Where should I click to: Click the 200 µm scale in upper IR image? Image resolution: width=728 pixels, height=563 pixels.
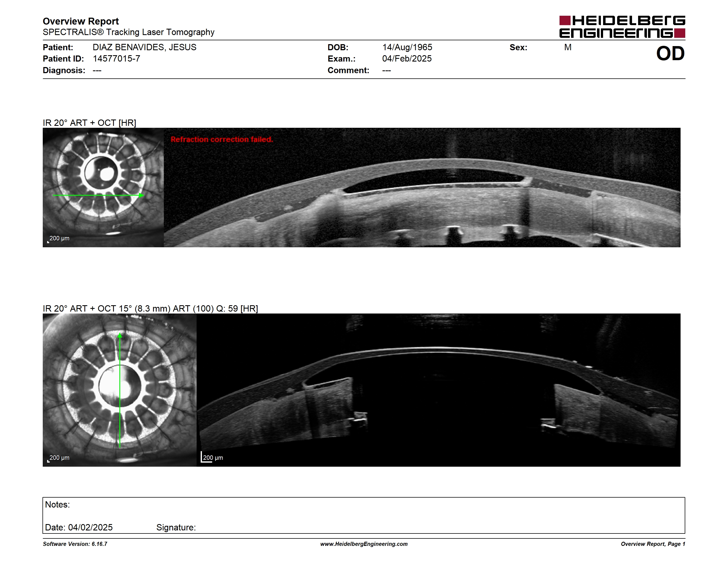[x=59, y=239]
